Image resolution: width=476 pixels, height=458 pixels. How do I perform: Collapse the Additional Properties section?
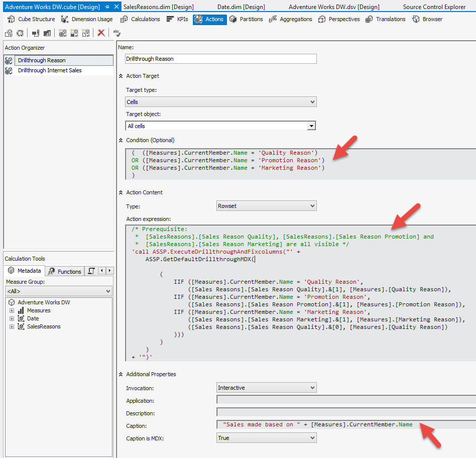[x=121, y=374]
